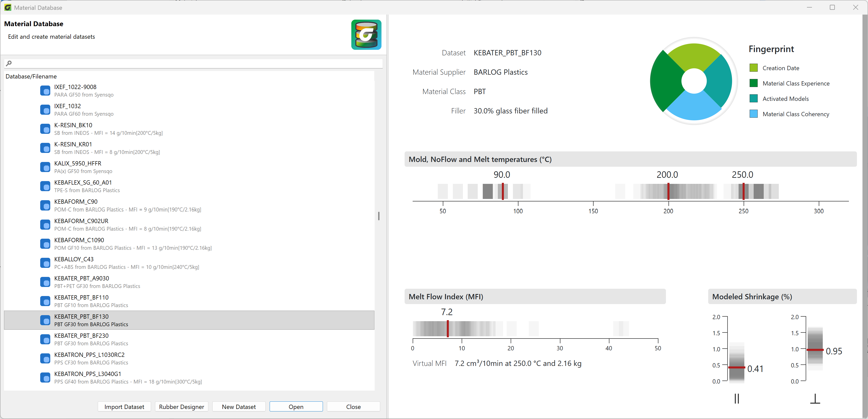Click the parallel shrinkage symbol
Screen dimensions: 868x419
[x=737, y=398]
